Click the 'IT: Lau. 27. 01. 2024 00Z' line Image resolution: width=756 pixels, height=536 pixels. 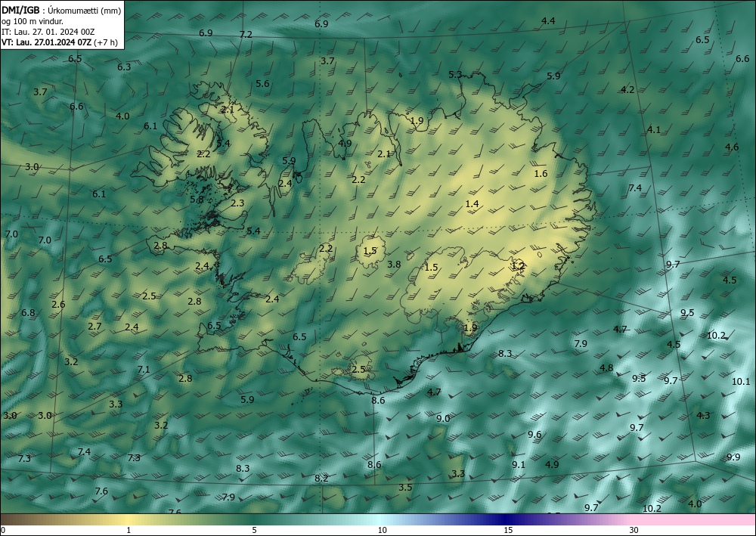(x=48, y=32)
